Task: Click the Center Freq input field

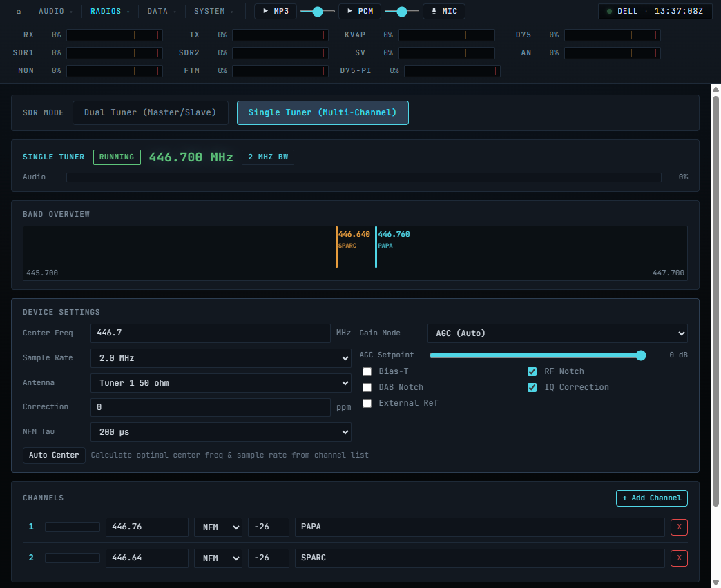Action: coord(211,333)
